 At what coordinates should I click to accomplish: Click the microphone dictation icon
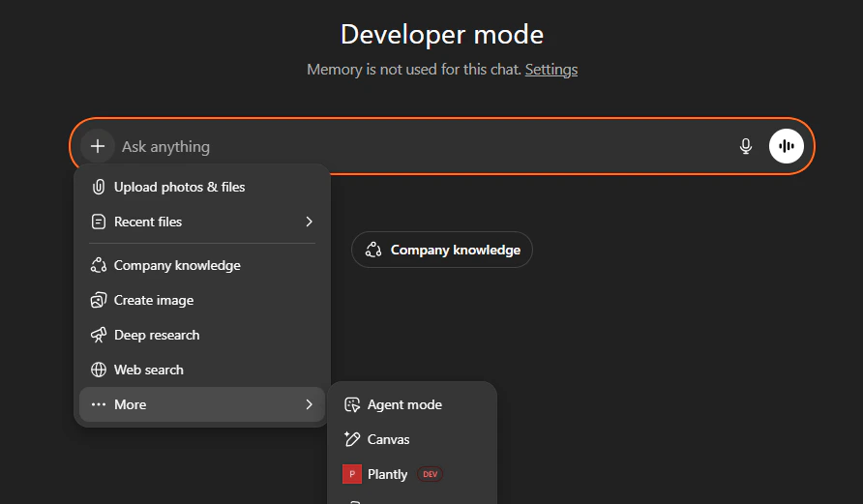(x=746, y=146)
